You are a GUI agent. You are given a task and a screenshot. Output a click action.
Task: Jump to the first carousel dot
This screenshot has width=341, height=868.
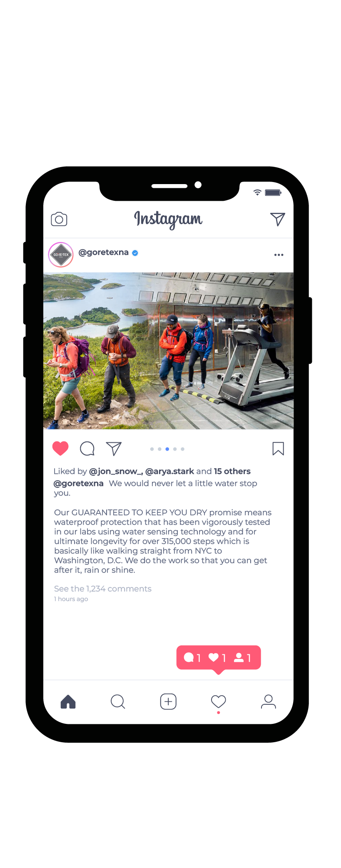[x=152, y=449]
